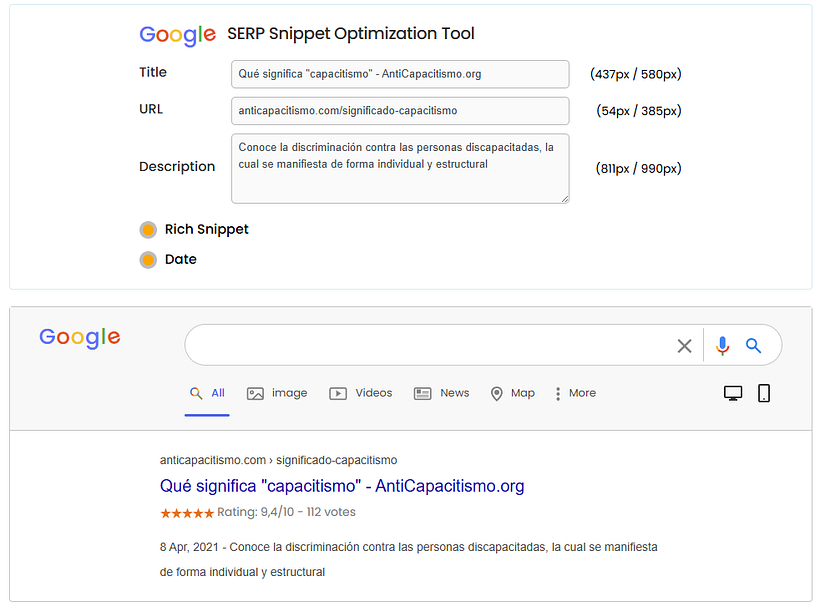Click the Rating: 9,4/10 - 112 votes text

point(286,512)
